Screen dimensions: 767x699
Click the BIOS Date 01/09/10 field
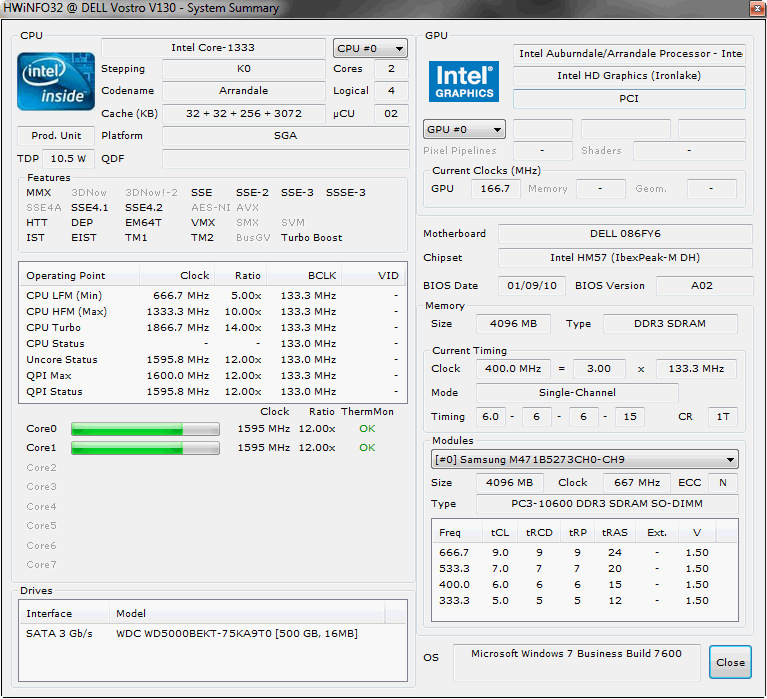point(532,286)
